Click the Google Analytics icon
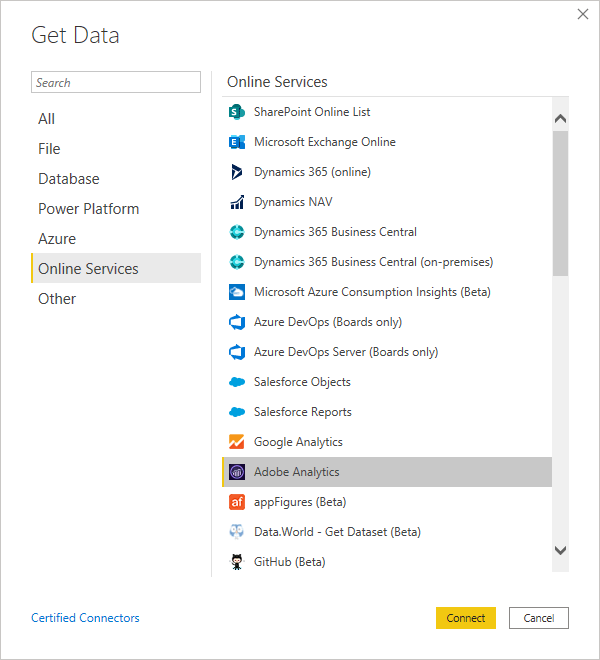This screenshot has width=600, height=660. pyautogui.click(x=237, y=442)
